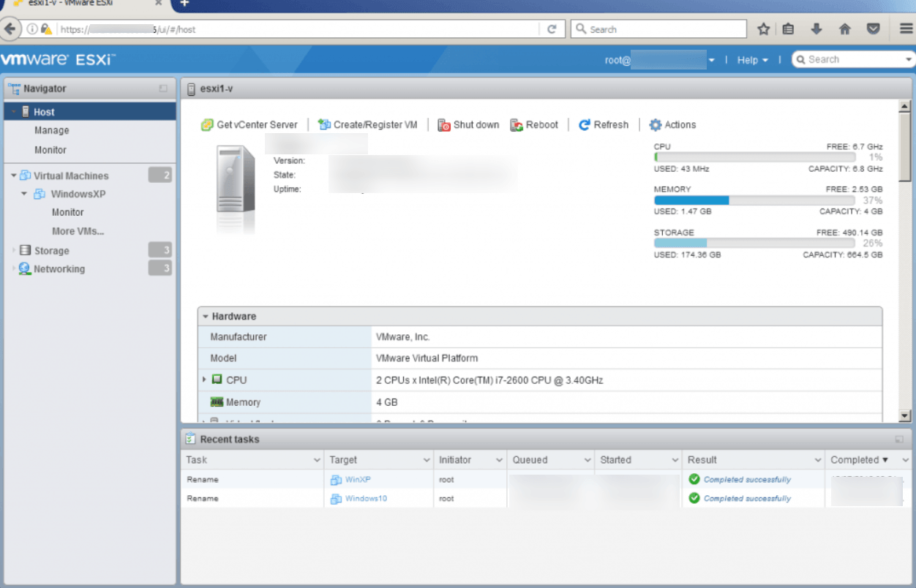The width and height of the screenshot is (916, 588).
Task: Bookmark this page star icon
Action: (x=764, y=29)
